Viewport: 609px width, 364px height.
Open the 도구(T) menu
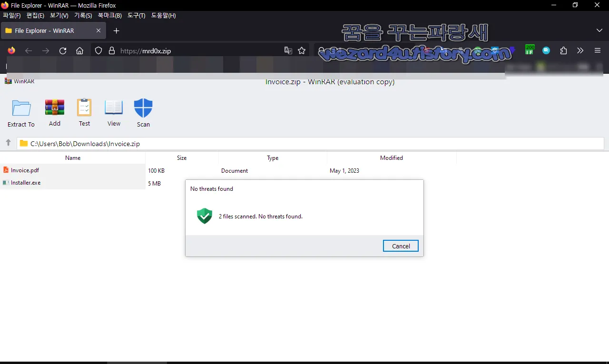click(137, 15)
